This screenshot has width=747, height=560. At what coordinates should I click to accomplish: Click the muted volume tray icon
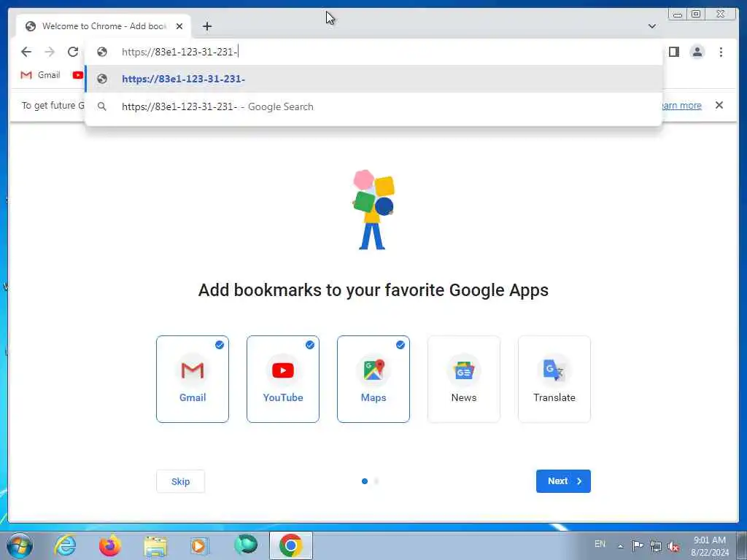point(673,547)
